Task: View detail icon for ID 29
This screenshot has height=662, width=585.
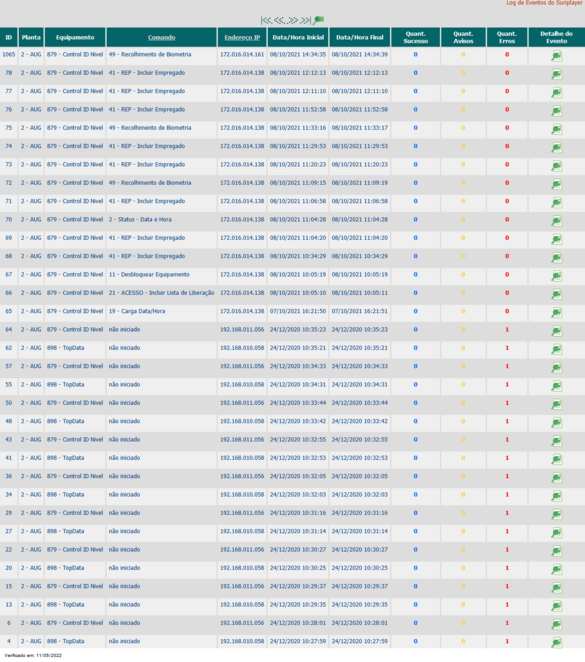Action: click(x=557, y=514)
